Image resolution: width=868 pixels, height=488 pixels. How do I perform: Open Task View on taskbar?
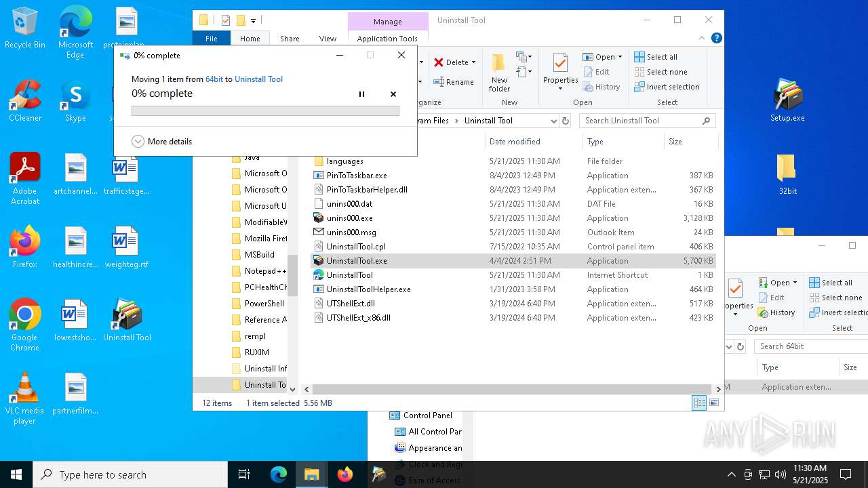click(244, 474)
